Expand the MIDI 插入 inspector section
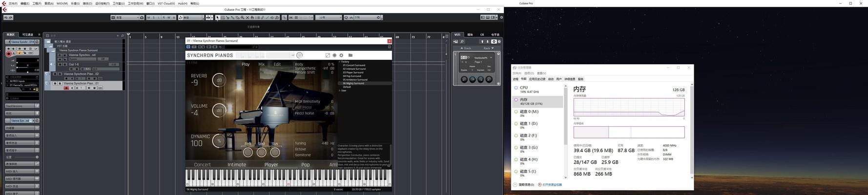This screenshot has height=195, width=868. 21,171
